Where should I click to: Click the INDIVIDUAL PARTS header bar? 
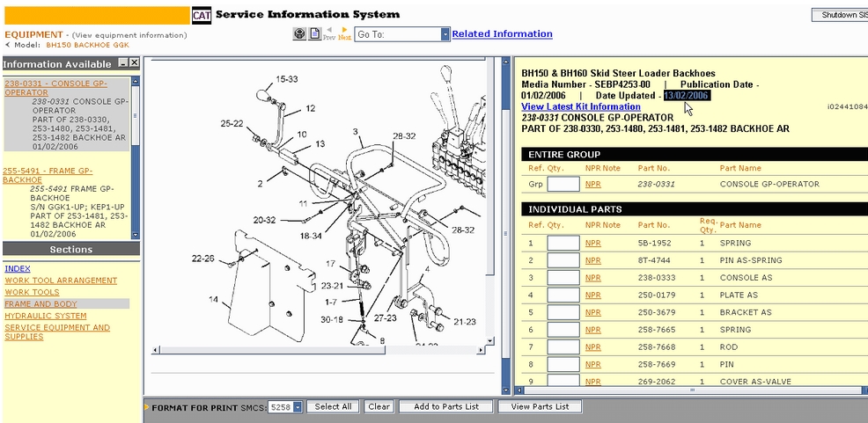click(695, 209)
